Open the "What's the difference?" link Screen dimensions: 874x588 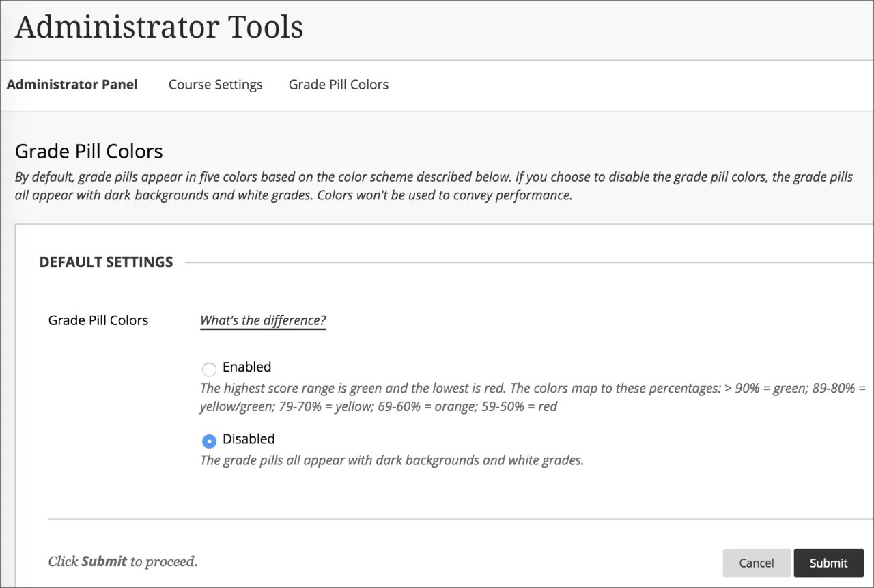[262, 320]
